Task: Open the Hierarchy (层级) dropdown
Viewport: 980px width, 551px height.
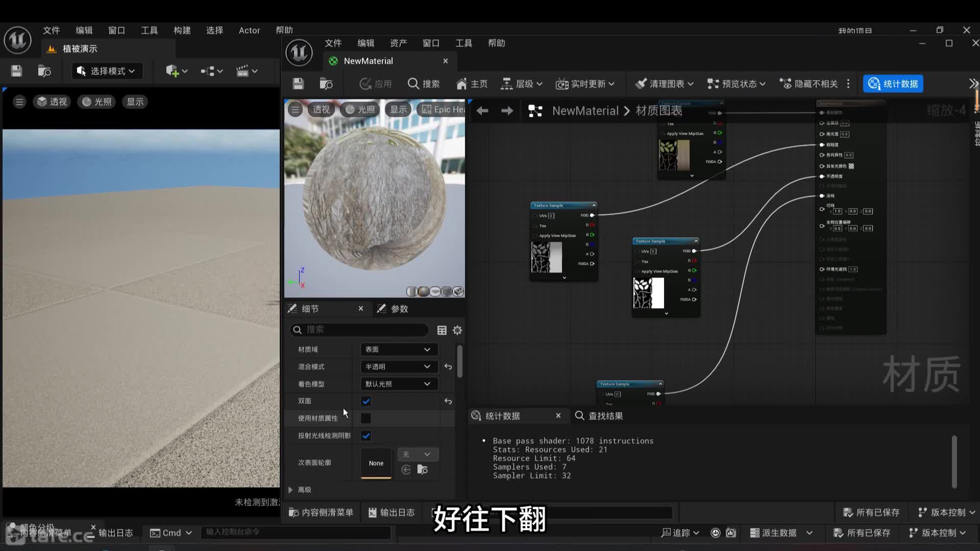Action: 522,84
